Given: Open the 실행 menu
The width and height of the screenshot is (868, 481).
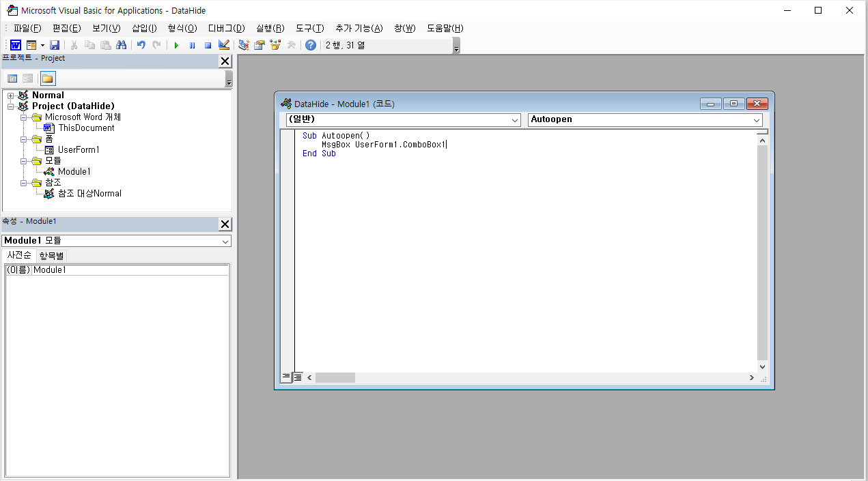Looking at the screenshot, I should coord(270,28).
